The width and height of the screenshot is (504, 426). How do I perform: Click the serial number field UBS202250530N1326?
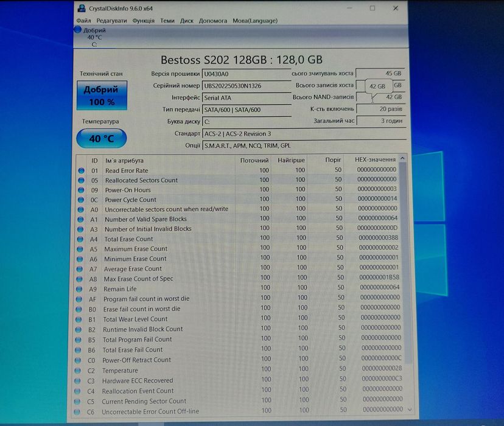tap(247, 86)
